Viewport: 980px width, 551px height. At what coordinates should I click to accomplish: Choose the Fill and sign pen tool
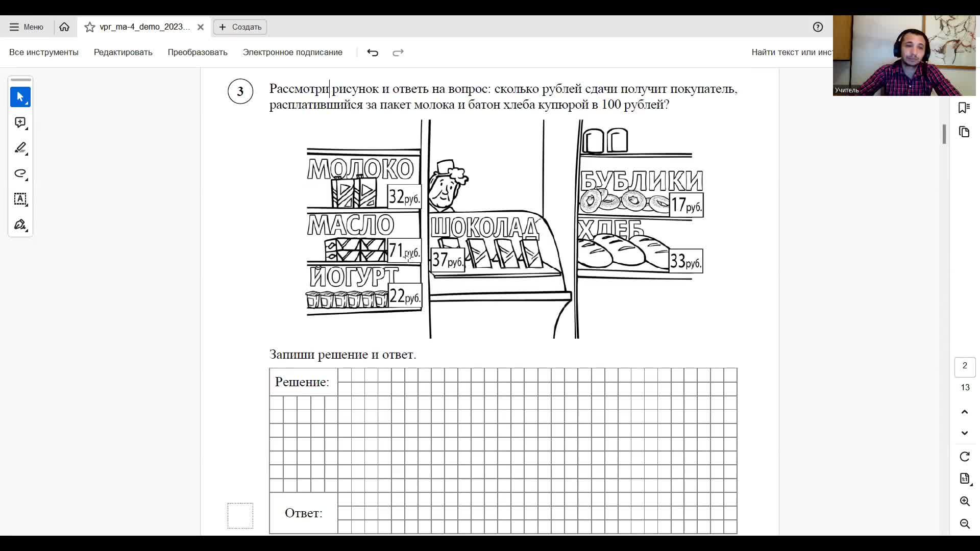pyautogui.click(x=20, y=224)
